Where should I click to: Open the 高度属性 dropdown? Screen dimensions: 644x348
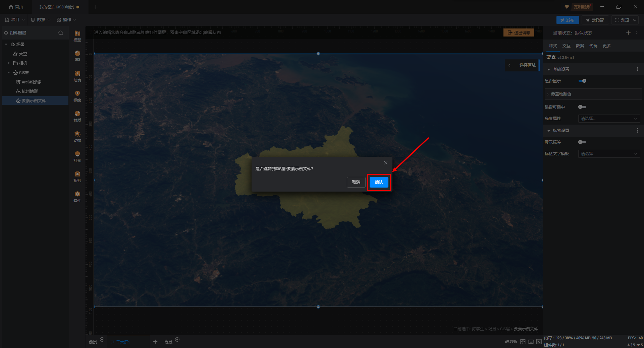[609, 119]
